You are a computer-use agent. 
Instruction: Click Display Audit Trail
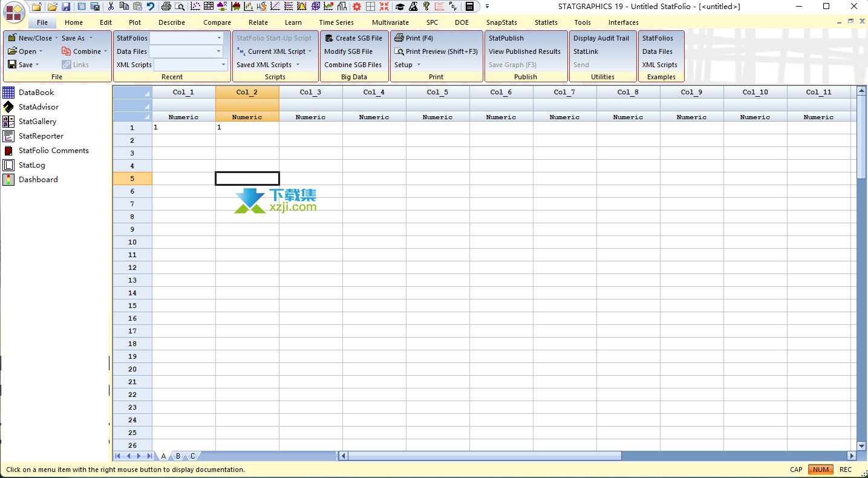coord(601,38)
